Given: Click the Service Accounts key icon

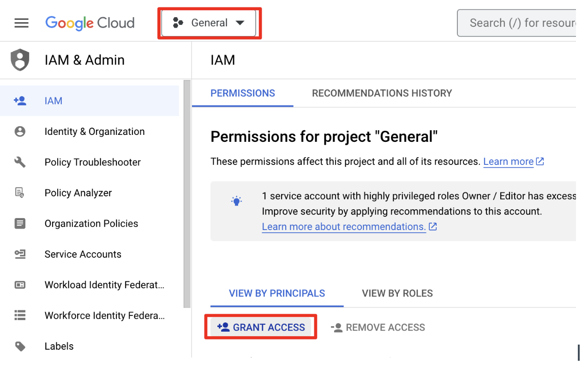Looking at the screenshot, I should tap(20, 254).
